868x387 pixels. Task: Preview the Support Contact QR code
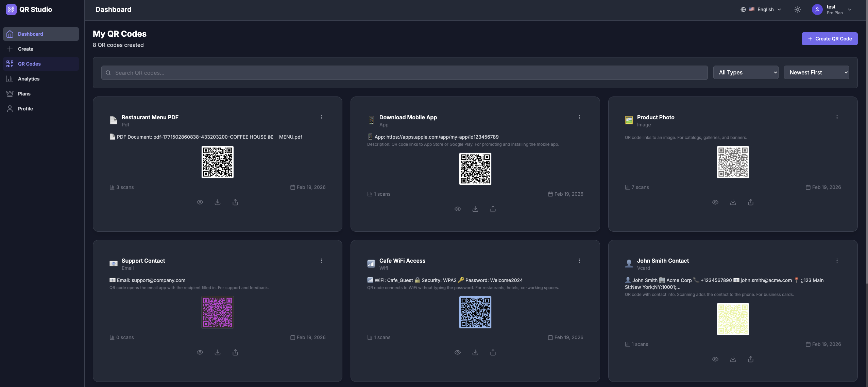[200, 352]
